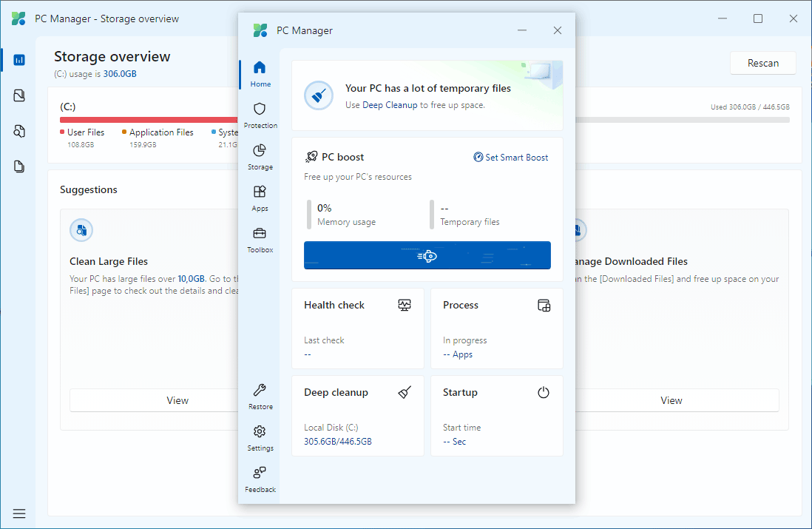Image resolution: width=812 pixels, height=529 pixels.
Task: Select the storage overview chart icon in left sidebar
Action: pyautogui.click(x=19, y=60)
